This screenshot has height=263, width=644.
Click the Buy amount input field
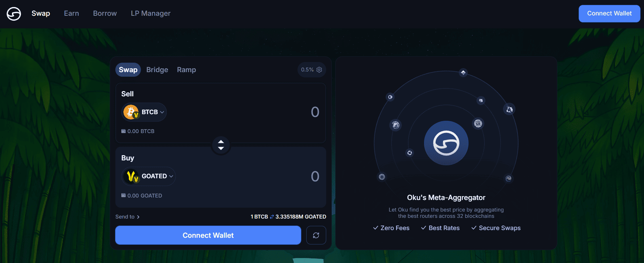pos(315,176)
